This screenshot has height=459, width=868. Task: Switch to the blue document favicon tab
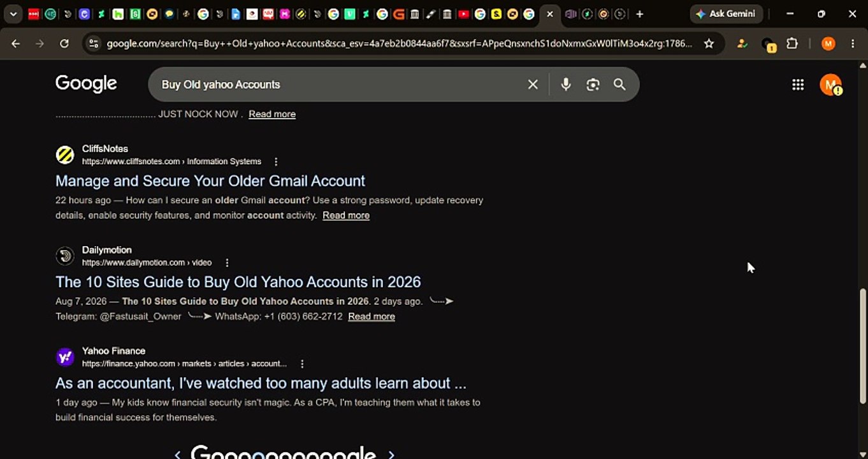236,14
